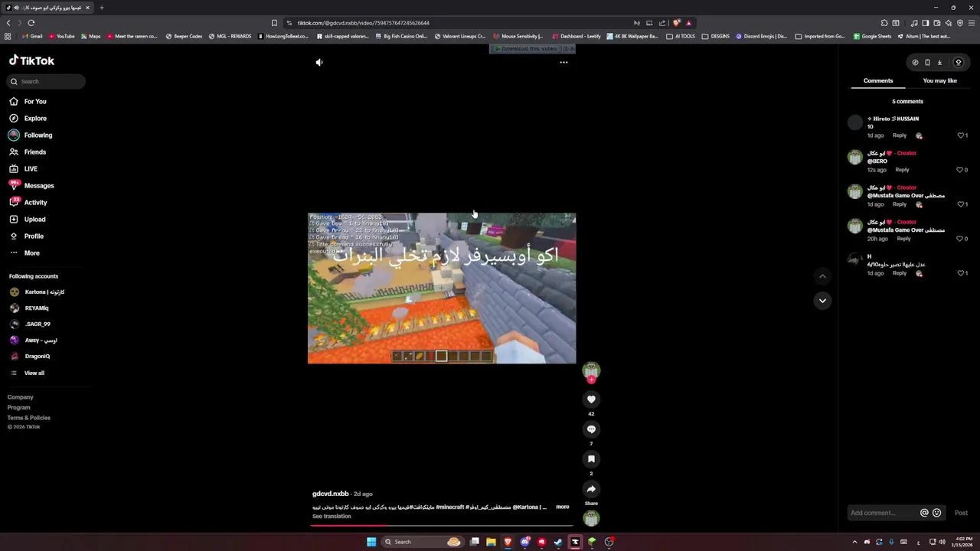Go to the next video with down chevron
The image size is (980, 551).
coord(822,301)
